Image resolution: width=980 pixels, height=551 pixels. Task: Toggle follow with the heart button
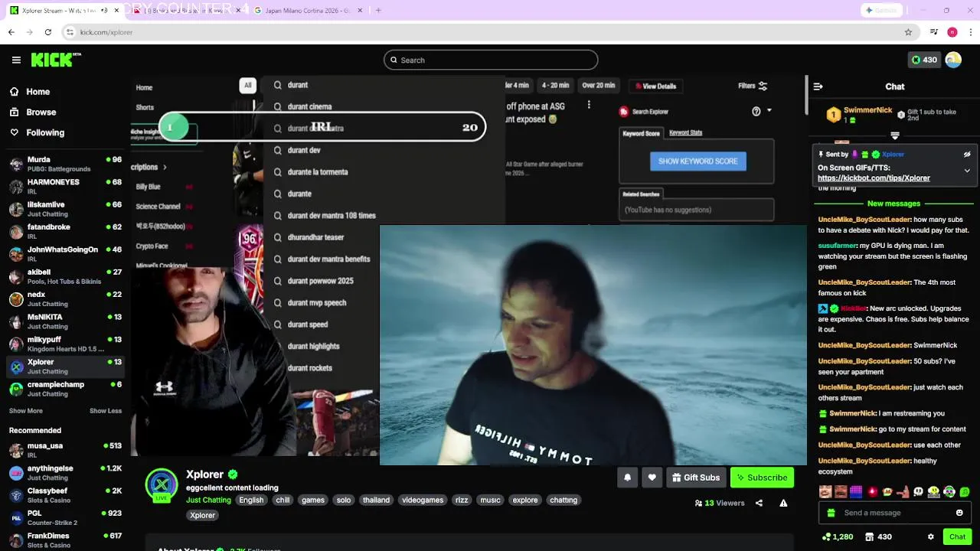pos(652,478)
